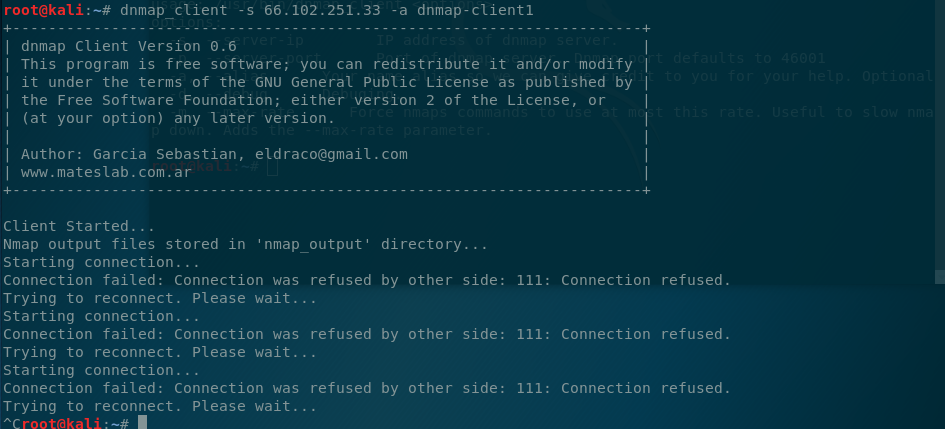Click the block cursor at the bottom prompt

point(142,423)
